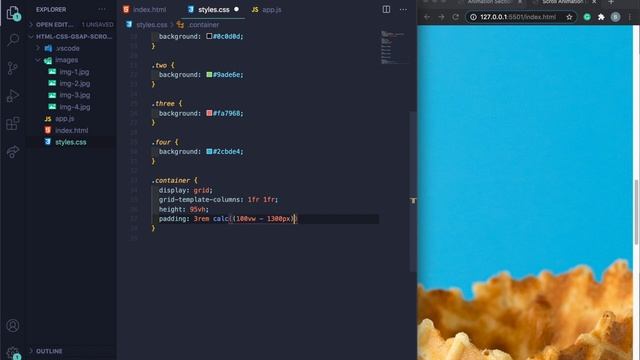Open the browser's three-dot menu
Image resolution: width=640 pixels, height=360 pixels.
[x=630, y=17]
